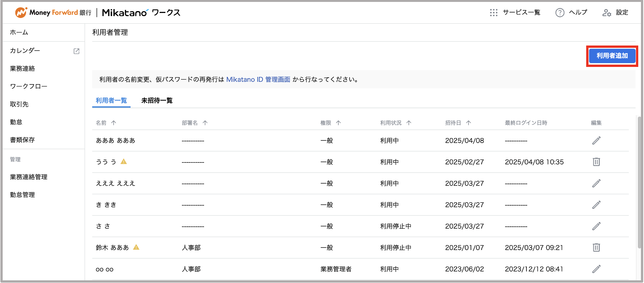Click last login 2025/03/07 09:21
Screen dimensions: 644x283
pos(534,247)
